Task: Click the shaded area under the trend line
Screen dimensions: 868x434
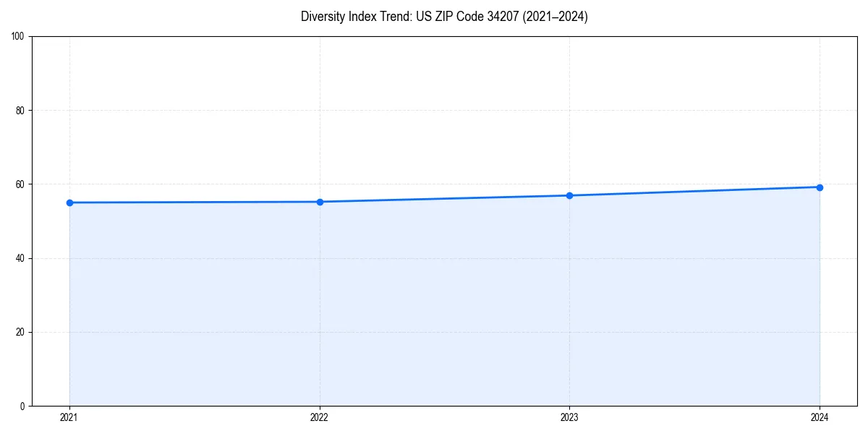Action: pyautogui.click(x=434, y=304)
